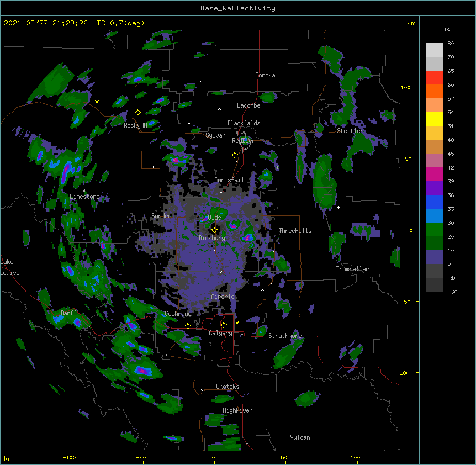Click the 80 value in the dBZ legend
This screenshot has width=476, height=465.
(x=451, y=44)
